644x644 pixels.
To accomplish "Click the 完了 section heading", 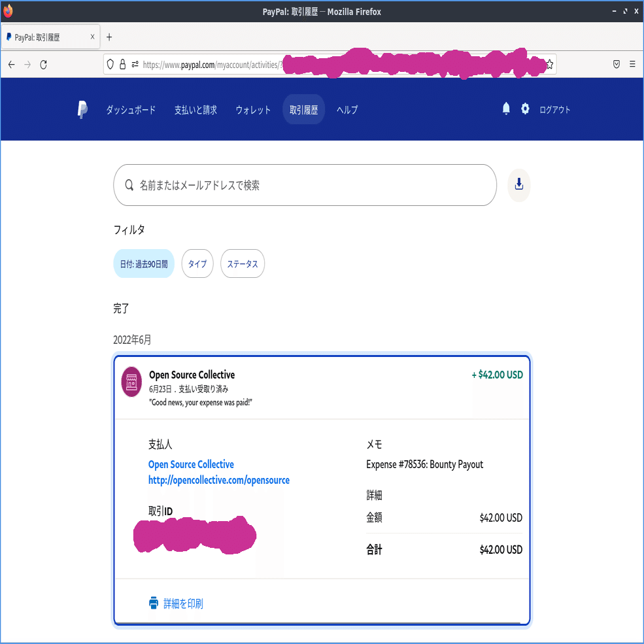I will coord(121,308).
